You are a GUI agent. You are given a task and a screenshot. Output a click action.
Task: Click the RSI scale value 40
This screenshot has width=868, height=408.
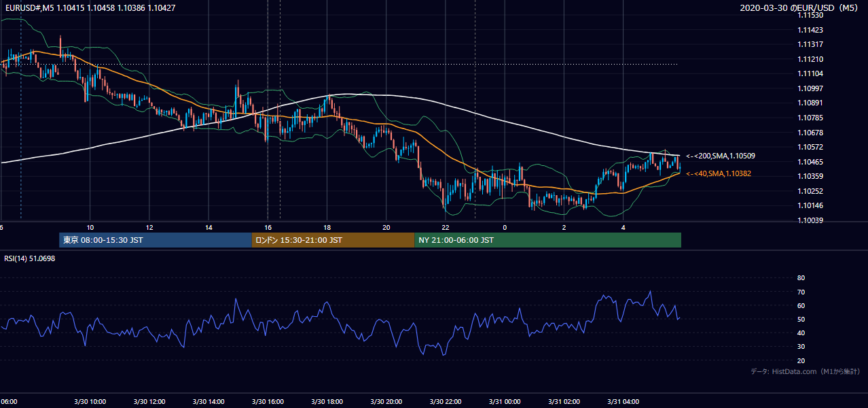coord(801,333)
